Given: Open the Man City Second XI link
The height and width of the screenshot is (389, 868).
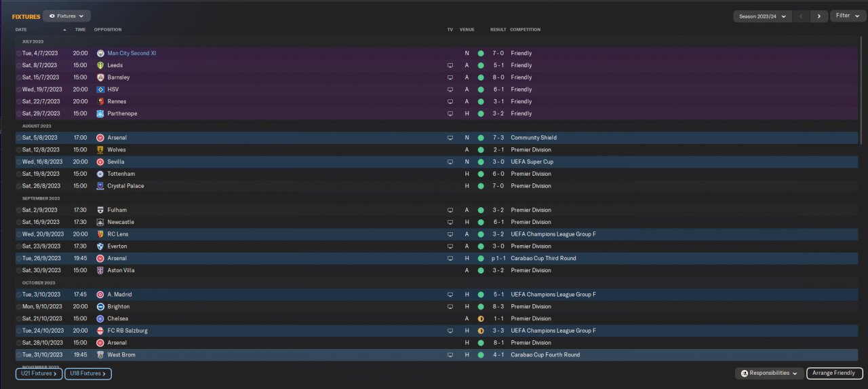Looking at the screenshot, I should click(132, 53).
